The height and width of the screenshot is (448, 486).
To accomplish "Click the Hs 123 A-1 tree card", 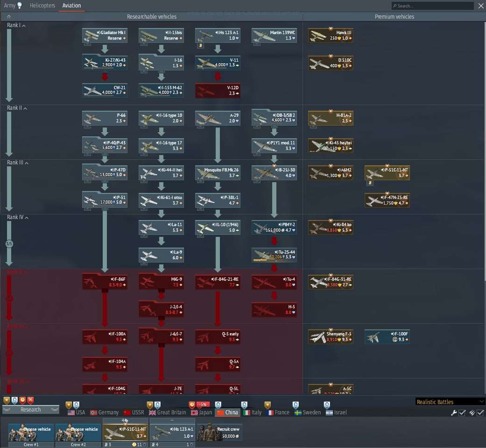I will 218,36.
